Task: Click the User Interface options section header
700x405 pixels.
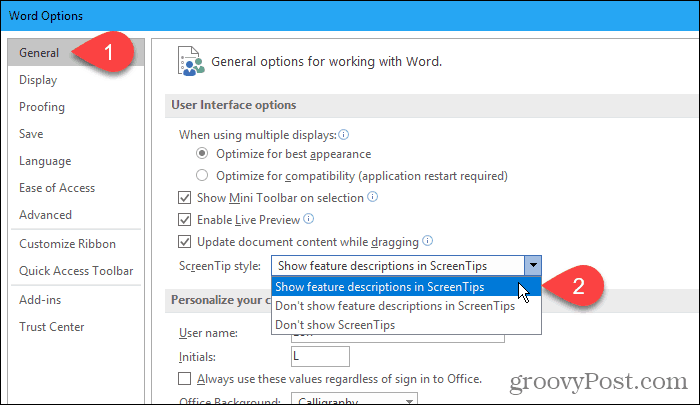Action: (431, 105)
